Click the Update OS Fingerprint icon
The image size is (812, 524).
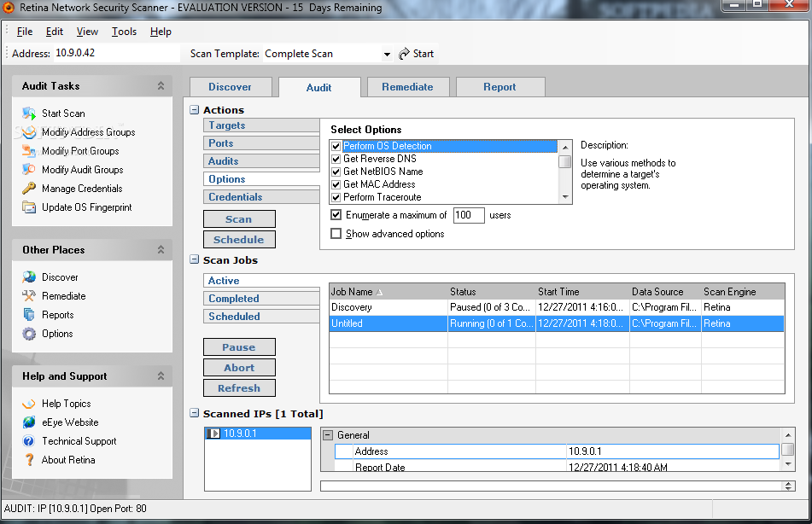[29, 207]
